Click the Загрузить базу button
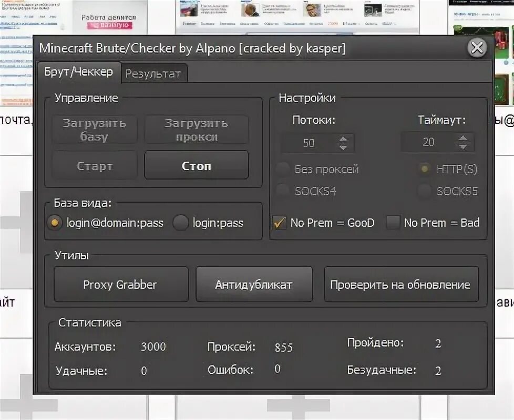This screenshot has height=420, width=514. tap(95, 130)
